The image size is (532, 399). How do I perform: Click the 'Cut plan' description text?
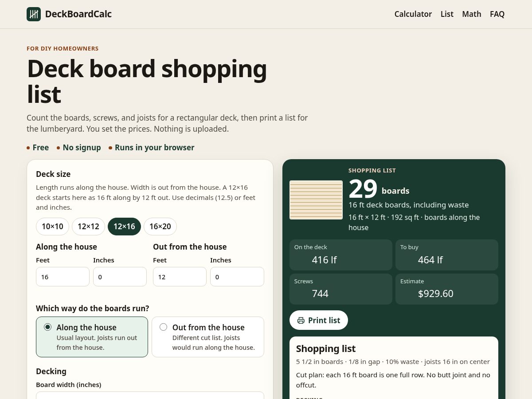(x=393, y=380)
